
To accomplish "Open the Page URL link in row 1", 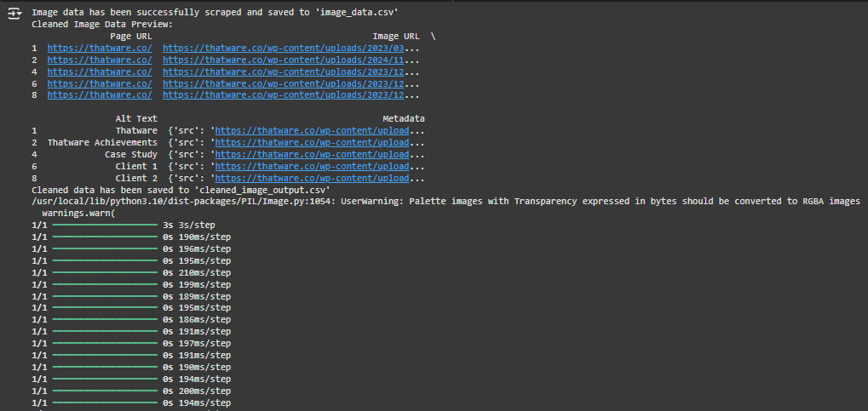I will tap(100, 49).
